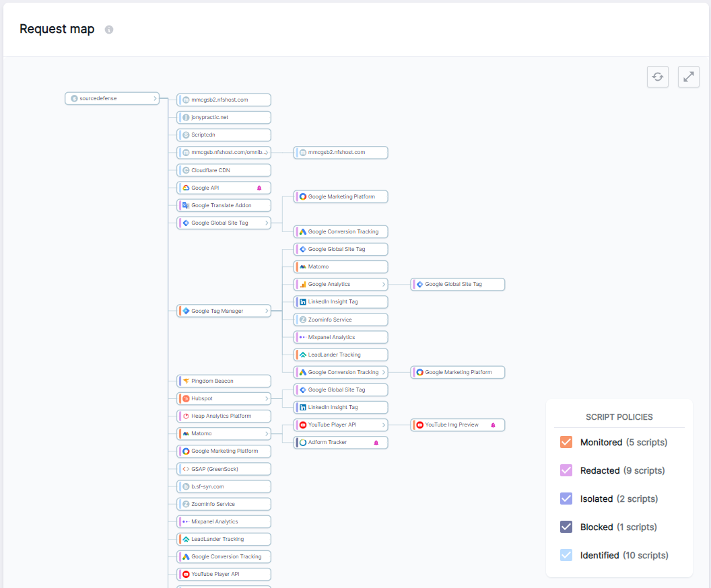Open the request map in fullscreen

coord(688,77)
